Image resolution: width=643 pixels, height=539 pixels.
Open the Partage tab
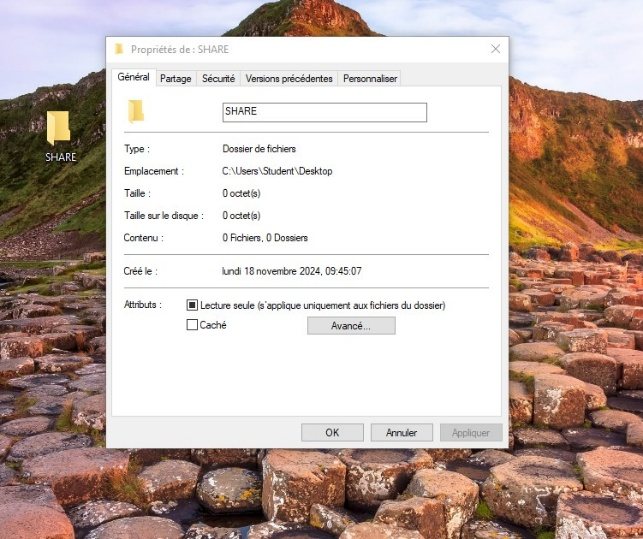click(176, 79)
